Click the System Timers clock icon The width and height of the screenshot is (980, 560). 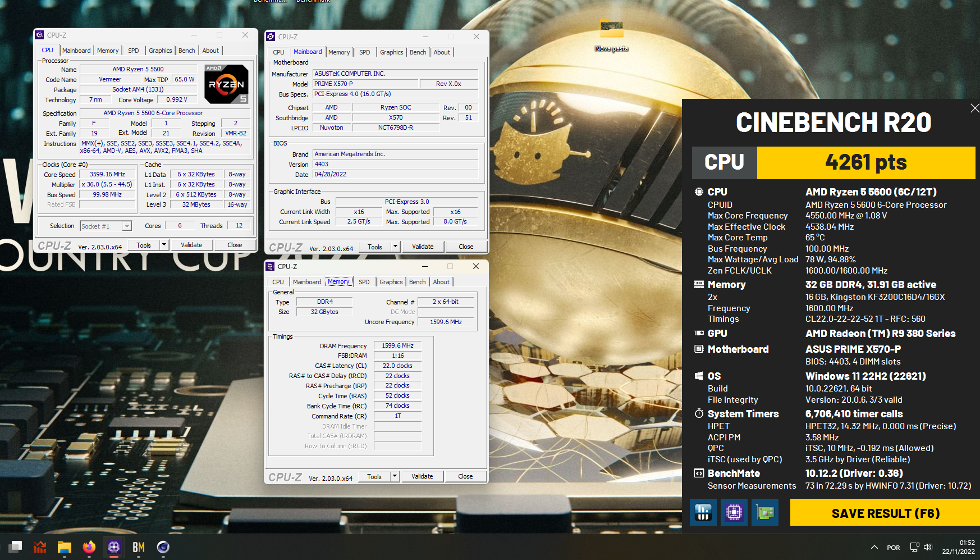pyautogui.click(x=699, y=414)
